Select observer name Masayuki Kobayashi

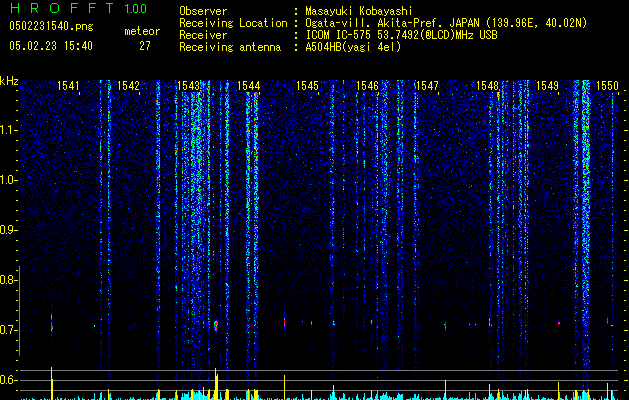[359, 12]
